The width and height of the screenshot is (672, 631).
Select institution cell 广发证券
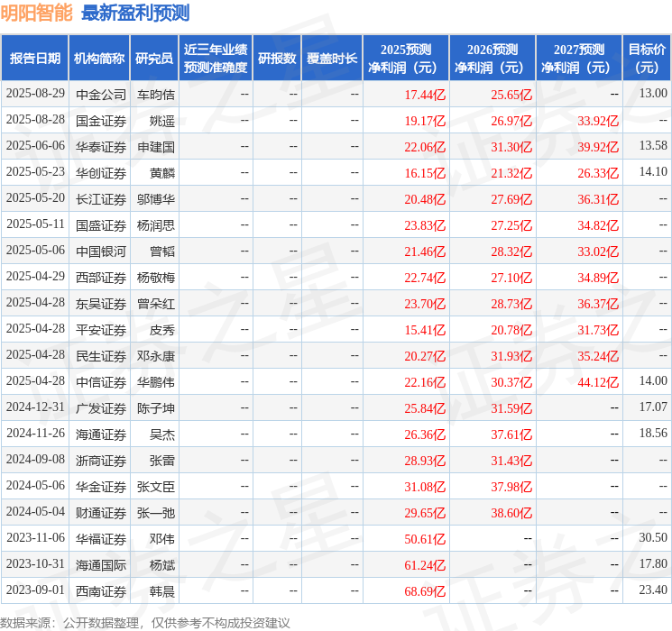pyautogui.click(x=101, y=408)
